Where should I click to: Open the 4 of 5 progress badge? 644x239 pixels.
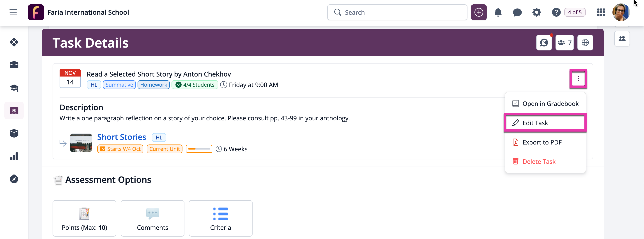point(575,12)
